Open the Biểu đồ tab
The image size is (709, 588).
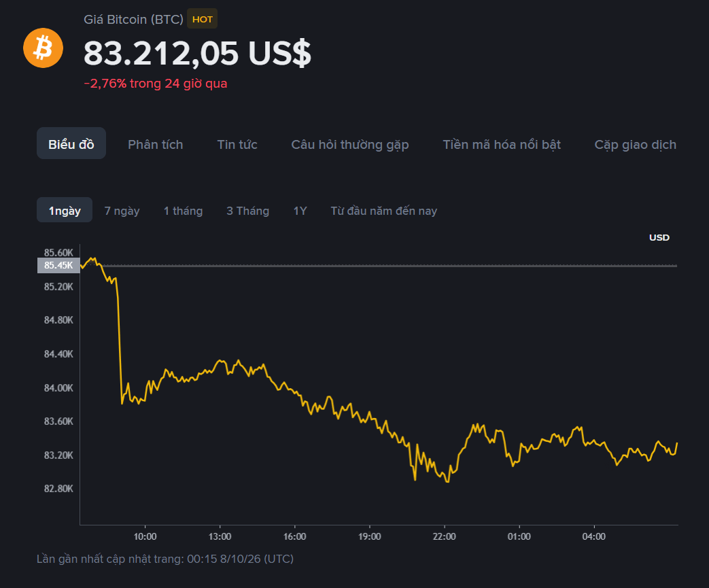pos(71,143)
